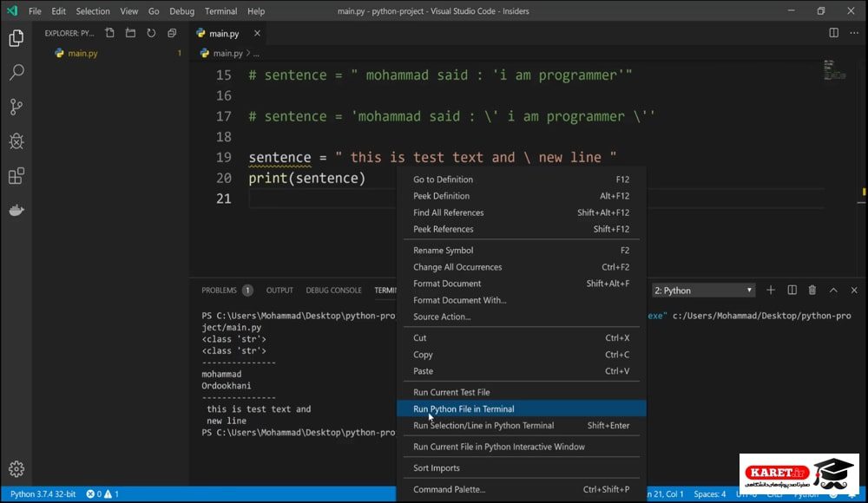This screenshot has width=868, height=503.
Task: Split the editor to the right
Action: (x=833, y=33)
